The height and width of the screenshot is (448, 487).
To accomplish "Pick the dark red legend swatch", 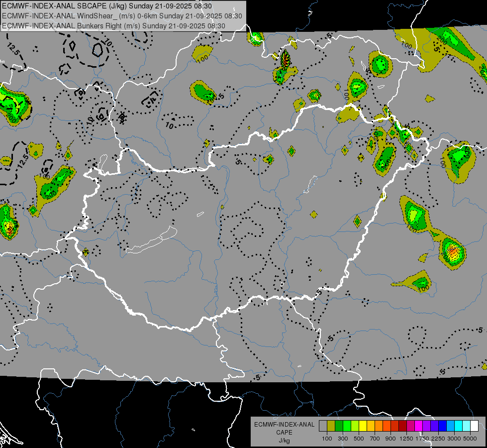I will pyautogui.click(x=402, y=426).
